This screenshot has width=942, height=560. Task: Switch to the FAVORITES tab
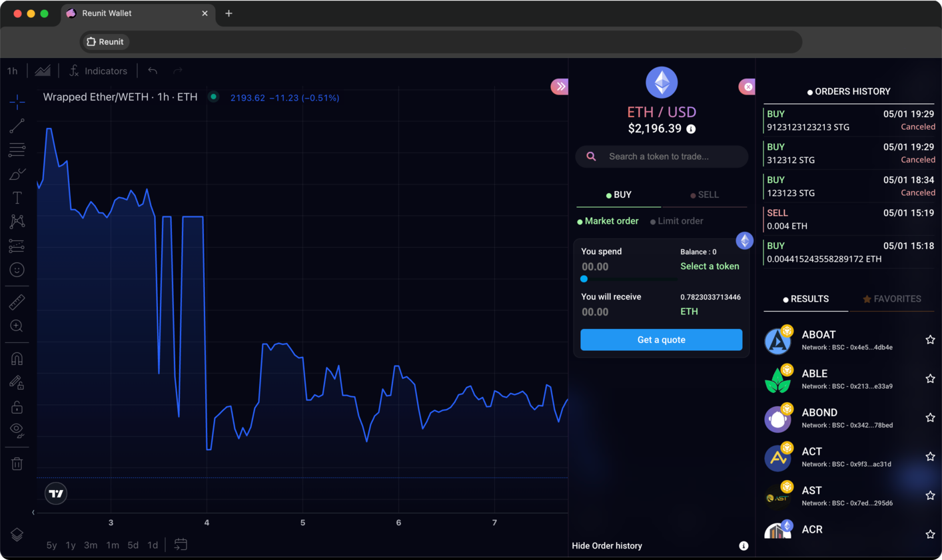tap(893, 299)
